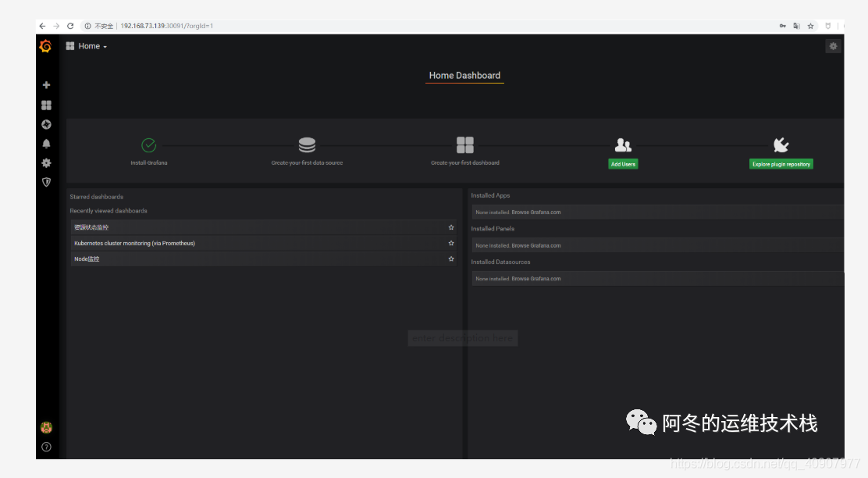Star the Kubernetes cluster monitoring dashboard
Image resolution: width=868 pixels, height=478 pixels.
[451, 243]
